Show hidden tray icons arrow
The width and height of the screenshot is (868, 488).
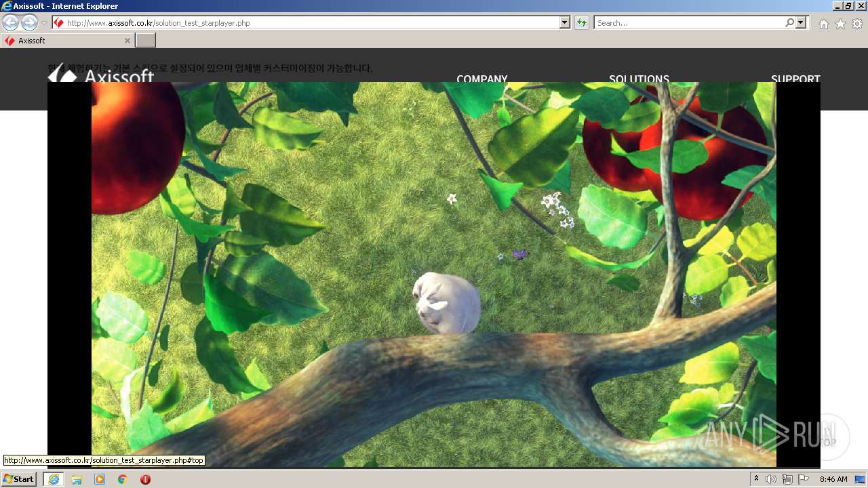click(x=757, y=479)
